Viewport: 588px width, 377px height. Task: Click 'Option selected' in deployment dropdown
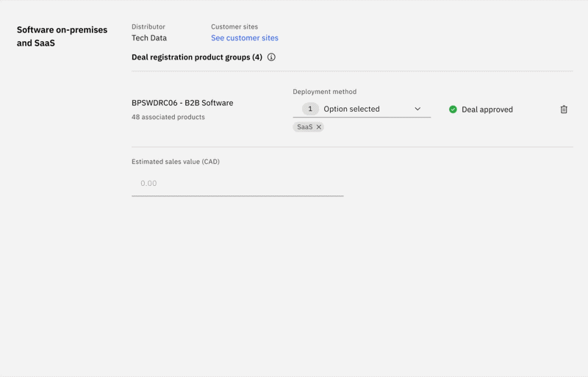(x=351, y=109)
